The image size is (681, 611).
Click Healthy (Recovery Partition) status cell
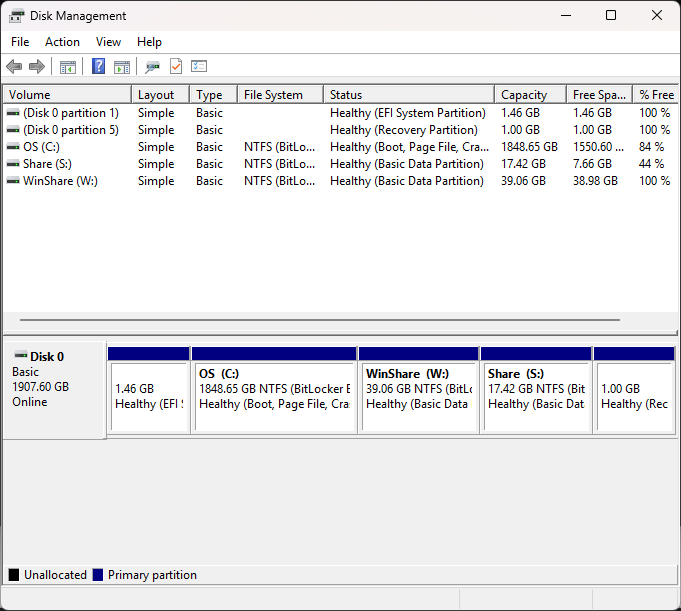(x=403, y=130)
